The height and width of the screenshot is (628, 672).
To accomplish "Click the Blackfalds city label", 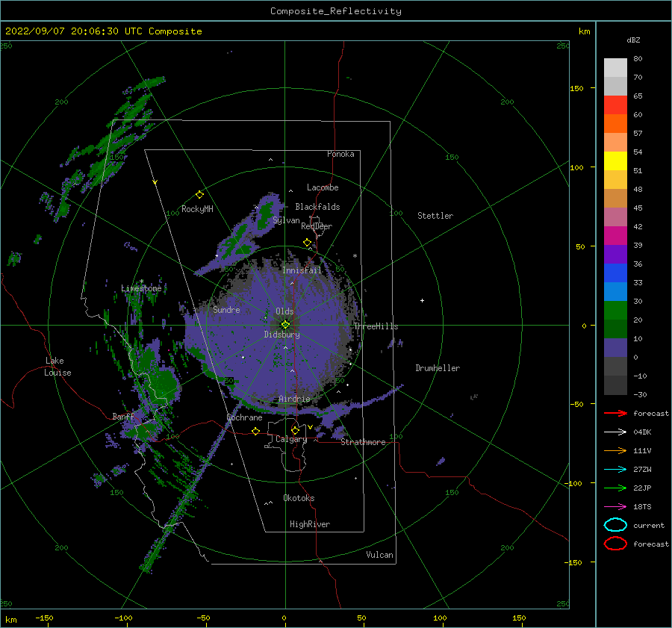I will click(x=317, y=207).
